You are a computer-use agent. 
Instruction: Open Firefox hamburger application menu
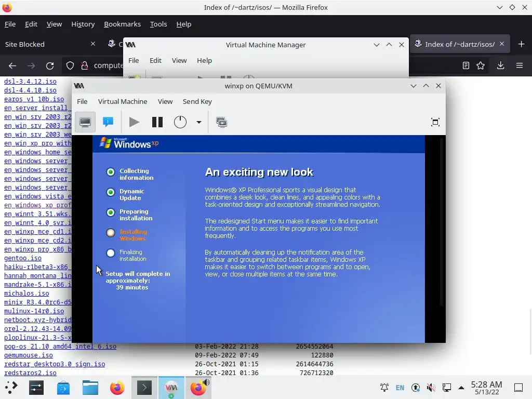(520, 65)
